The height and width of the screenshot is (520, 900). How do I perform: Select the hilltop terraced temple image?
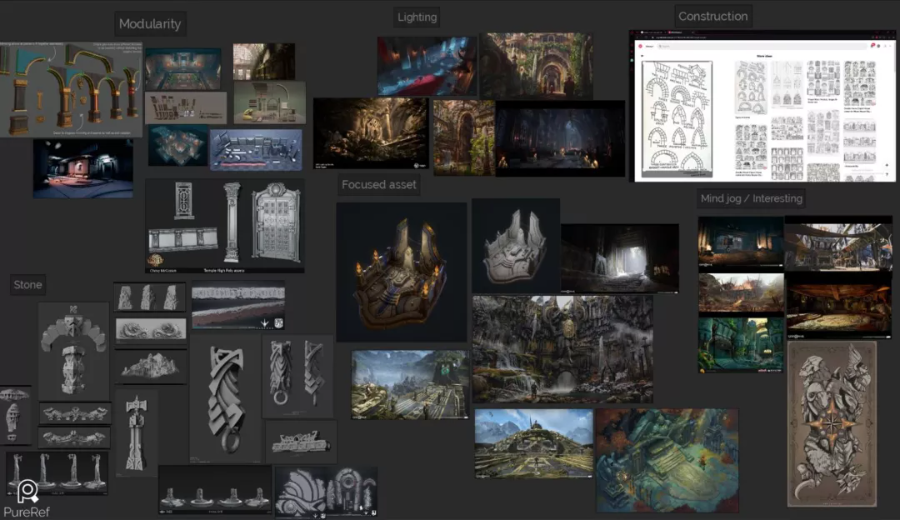point(534,443)
